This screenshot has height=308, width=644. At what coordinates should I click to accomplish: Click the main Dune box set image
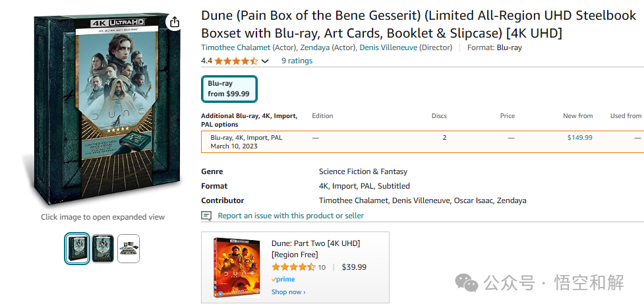[x=102, y=112]
